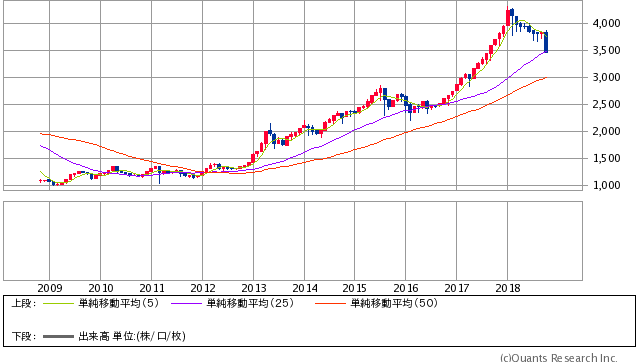The image size is (638, 362).
Task: Click the 1,500 price axis label
Action: 606,158
